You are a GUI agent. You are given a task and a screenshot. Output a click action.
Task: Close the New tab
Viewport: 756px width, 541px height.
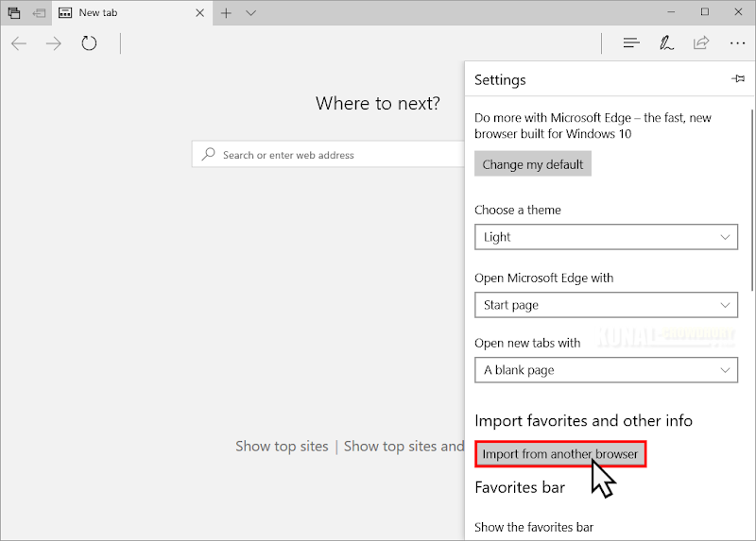coord(199,13)
